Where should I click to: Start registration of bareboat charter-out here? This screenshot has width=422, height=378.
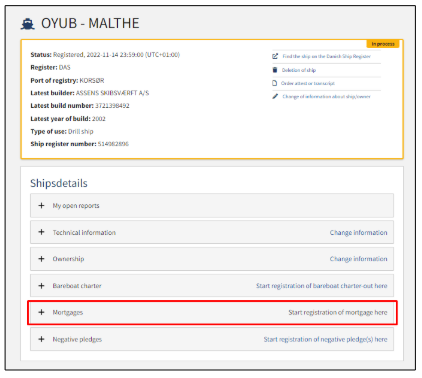point(321,286)
